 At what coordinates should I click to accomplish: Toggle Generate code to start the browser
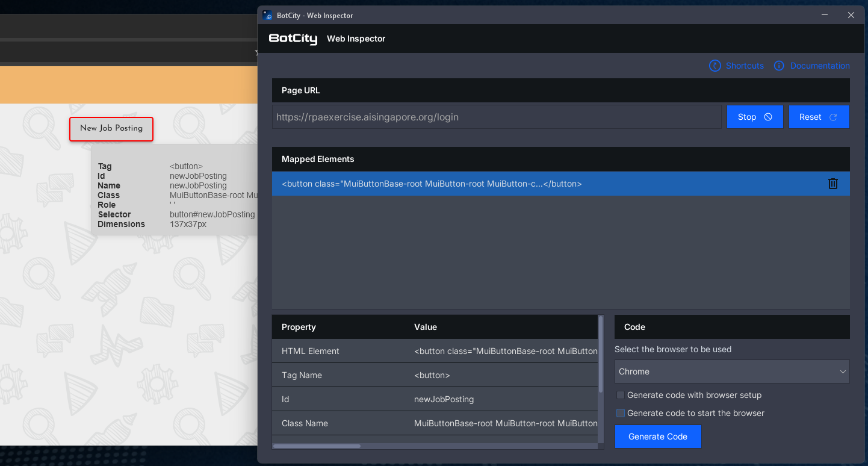point(621,413)
